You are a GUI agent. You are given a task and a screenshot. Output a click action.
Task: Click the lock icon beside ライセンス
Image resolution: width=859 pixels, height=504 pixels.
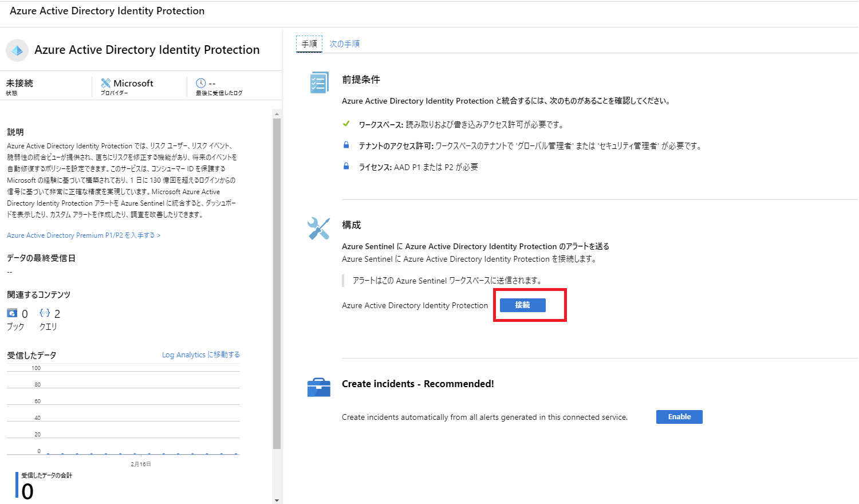tap(346, 166)
